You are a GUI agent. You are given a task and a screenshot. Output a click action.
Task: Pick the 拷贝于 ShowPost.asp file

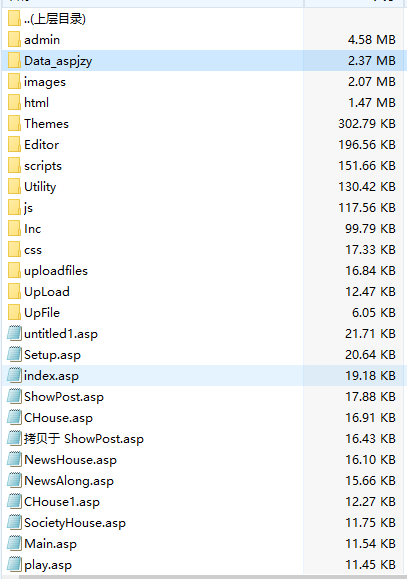pos(84,439)
